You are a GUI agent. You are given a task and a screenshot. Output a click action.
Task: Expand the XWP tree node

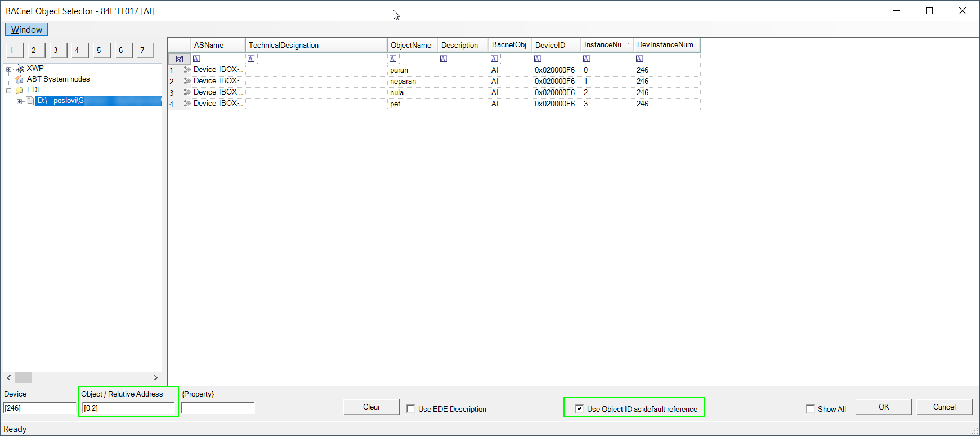click(8, 69)
